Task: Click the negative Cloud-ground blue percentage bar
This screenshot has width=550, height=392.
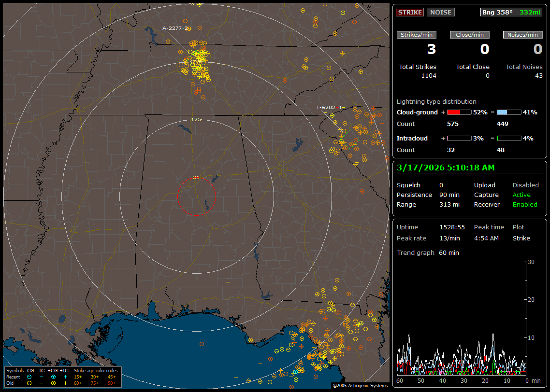Action: 508,112
